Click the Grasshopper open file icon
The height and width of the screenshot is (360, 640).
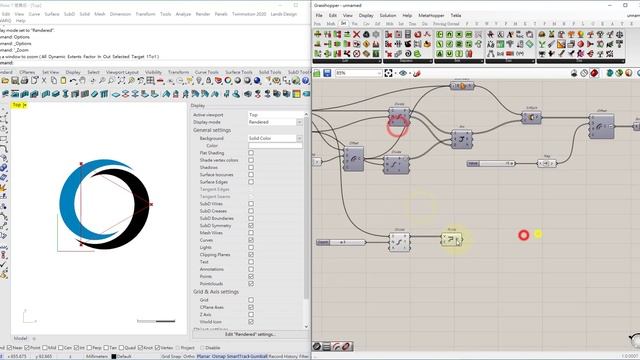point(317,73)
